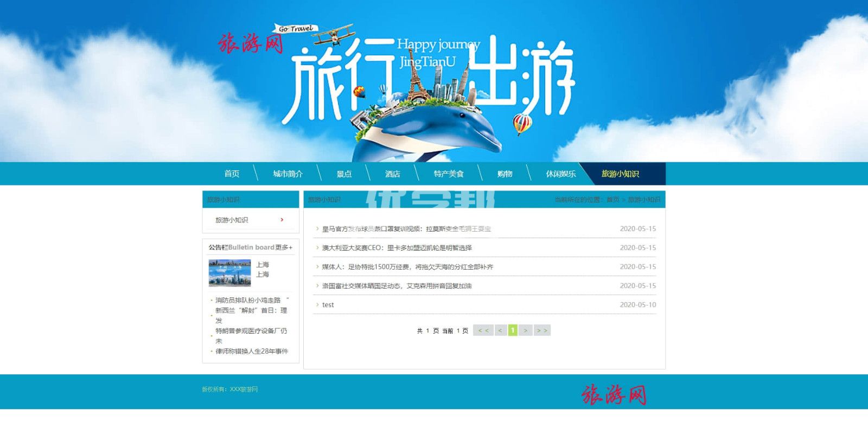
Task: Go to first page with << button
Action: click(x=483, y=330)
